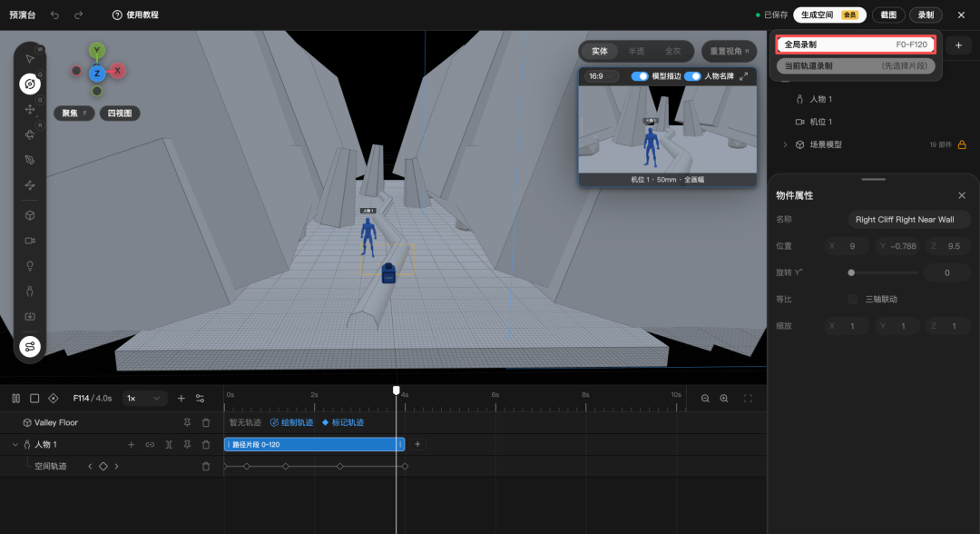Undo the last action
The height and width of the screenshot is (534, 980).
[55, 15]
